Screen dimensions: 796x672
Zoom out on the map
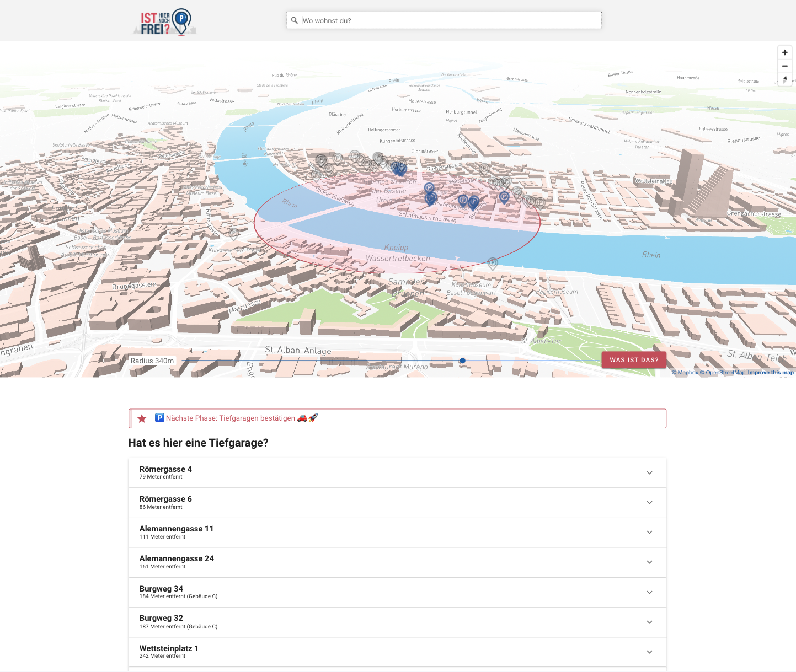click(x=784, y=66)
